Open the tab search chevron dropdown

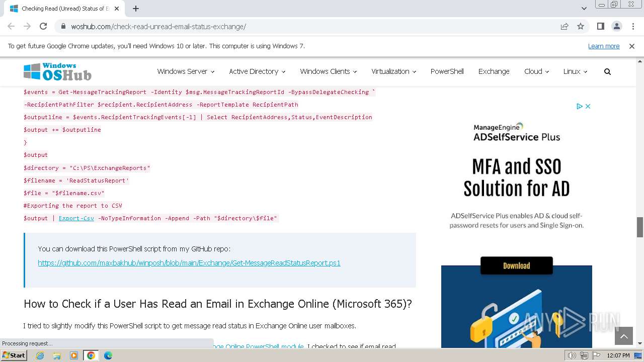click(584, 9)
